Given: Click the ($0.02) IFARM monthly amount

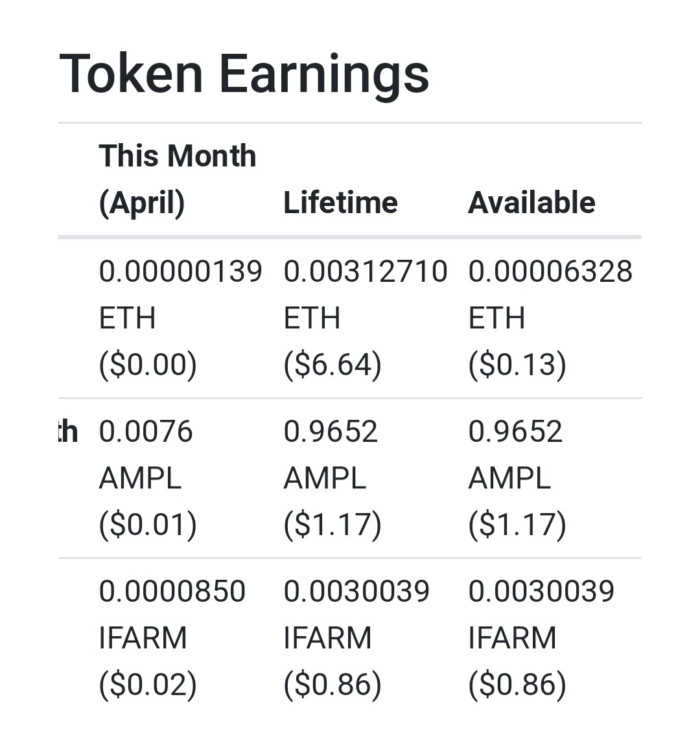Looking at the screenshot, I should (148, 685).
